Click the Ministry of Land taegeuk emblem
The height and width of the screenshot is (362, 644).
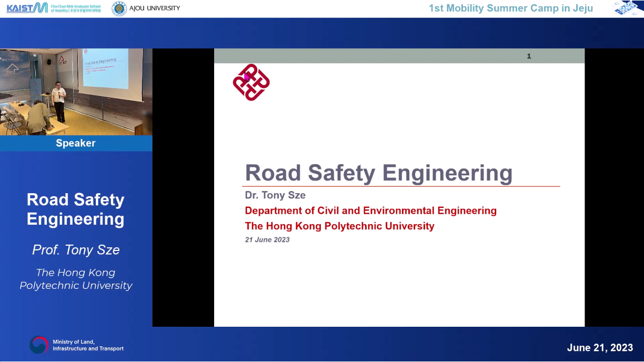(39, 345)
